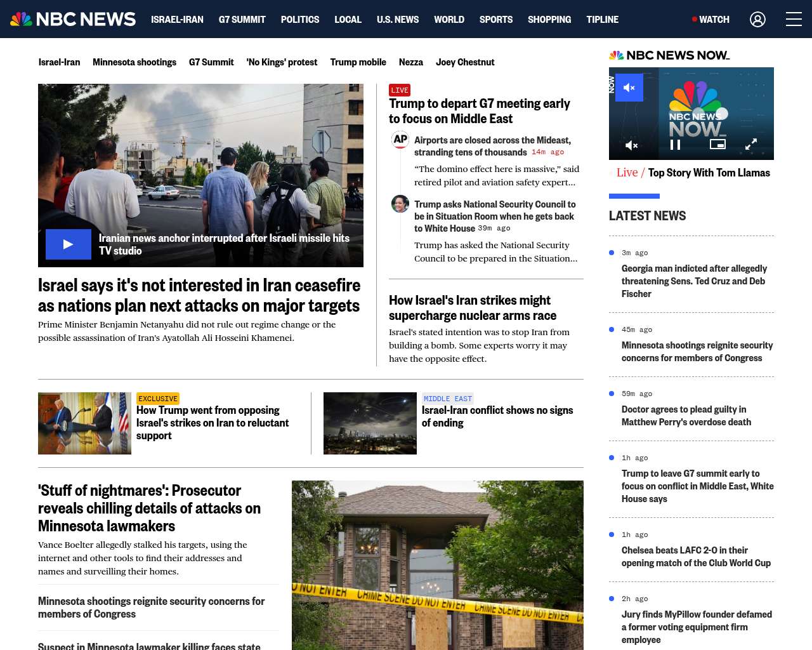Open Airports are closed across the Mideast update
Screen dimensions: 812x650
pyautogui.click(x=492, y=146)
